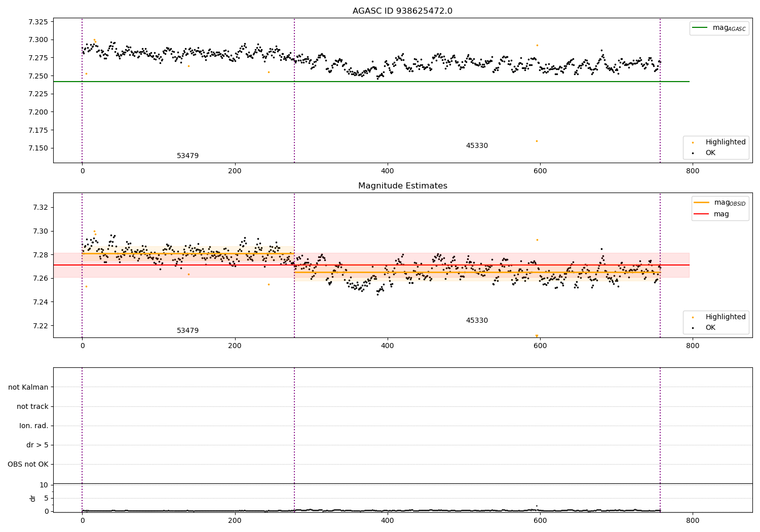Click the 'dr > 5' row label

pos(37,445)
